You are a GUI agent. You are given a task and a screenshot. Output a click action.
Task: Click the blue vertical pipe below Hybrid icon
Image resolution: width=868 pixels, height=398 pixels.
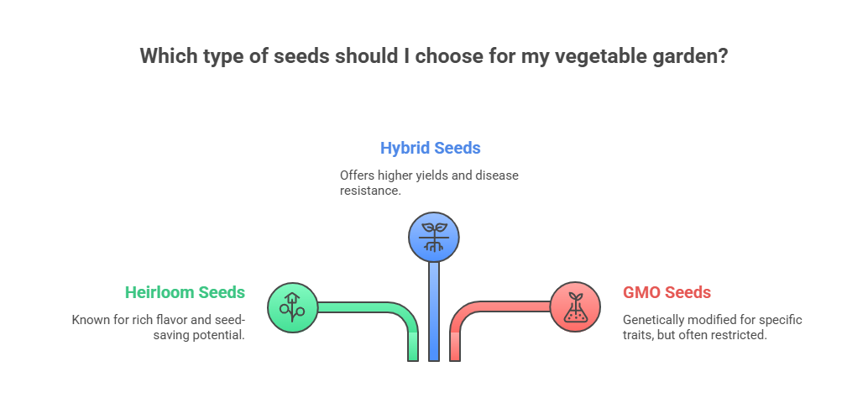(x=433, y=311)
